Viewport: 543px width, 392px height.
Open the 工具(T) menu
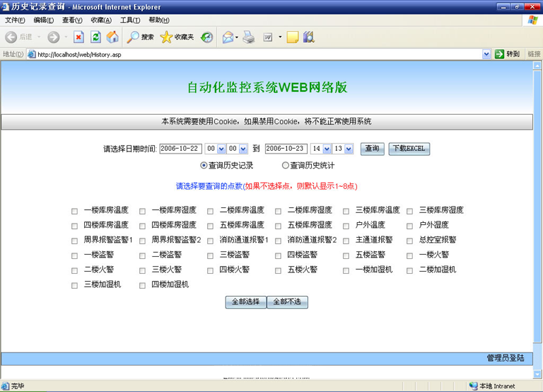click(130, 20)
